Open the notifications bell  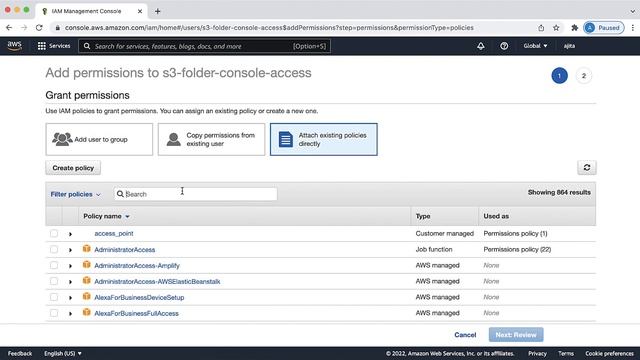(481, 46)
